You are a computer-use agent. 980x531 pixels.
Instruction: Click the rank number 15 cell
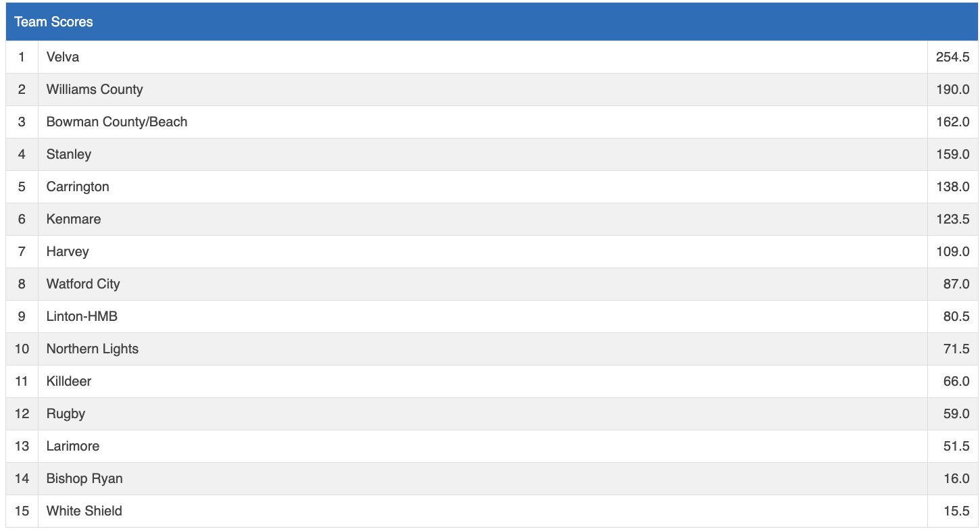tap(22, 511)
